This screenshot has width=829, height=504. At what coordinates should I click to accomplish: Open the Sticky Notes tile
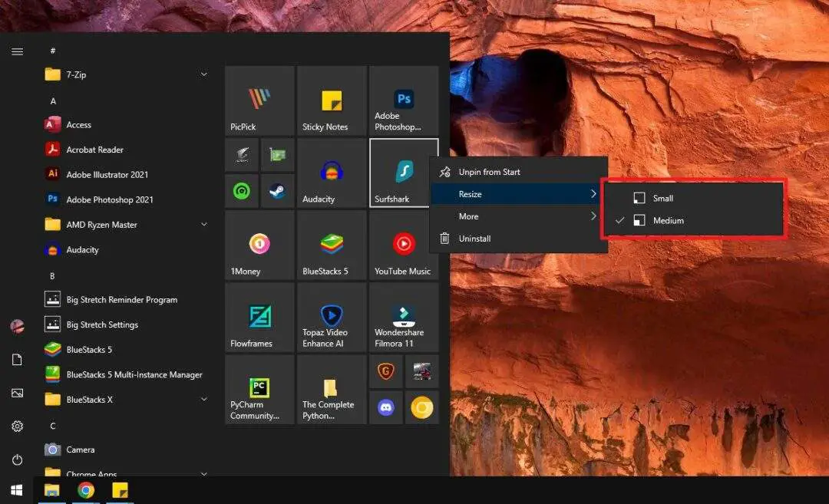(330, 100)
